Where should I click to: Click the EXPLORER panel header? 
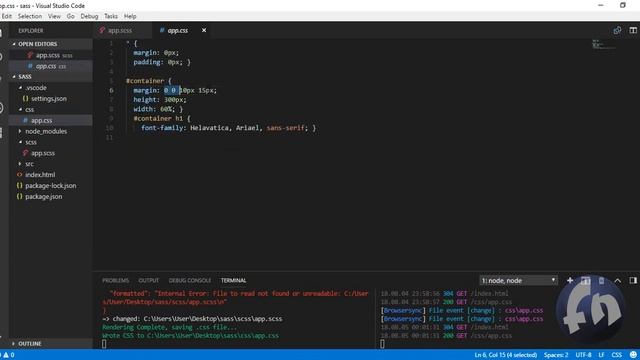click(x=31, y=31)
